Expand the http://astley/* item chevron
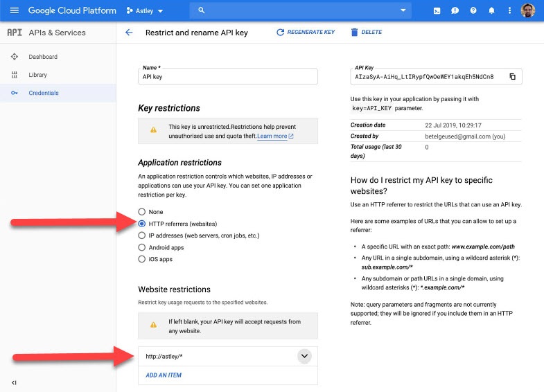This screenshot has width=544, height=392. [x=304, y=356]
